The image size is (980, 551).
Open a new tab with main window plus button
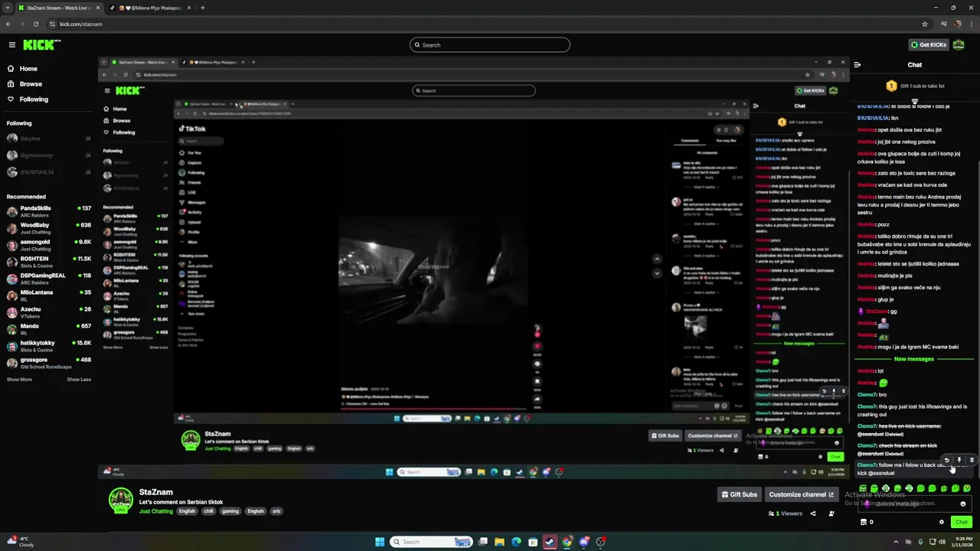tap(203, 8)
